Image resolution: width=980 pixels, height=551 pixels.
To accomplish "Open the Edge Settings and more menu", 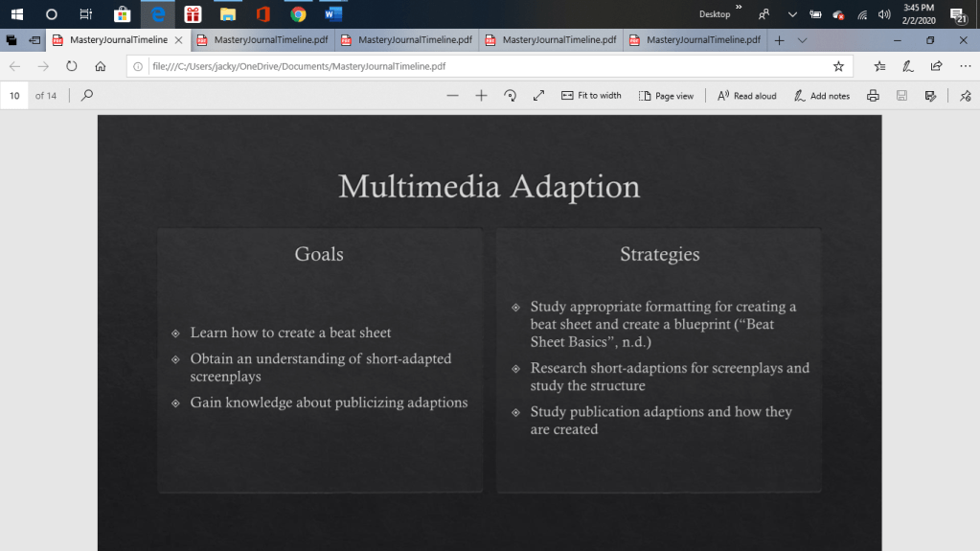I will click(x=964, y=66).
